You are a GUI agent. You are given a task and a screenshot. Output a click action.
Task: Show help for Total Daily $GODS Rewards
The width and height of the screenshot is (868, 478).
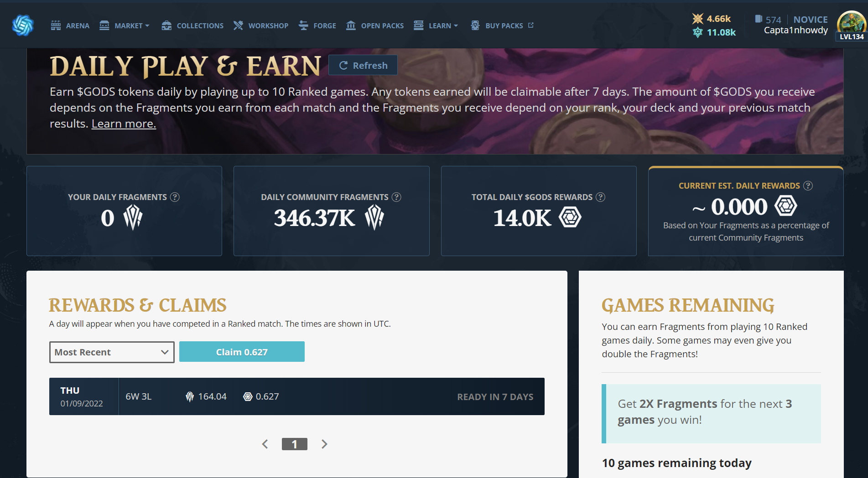601,197
